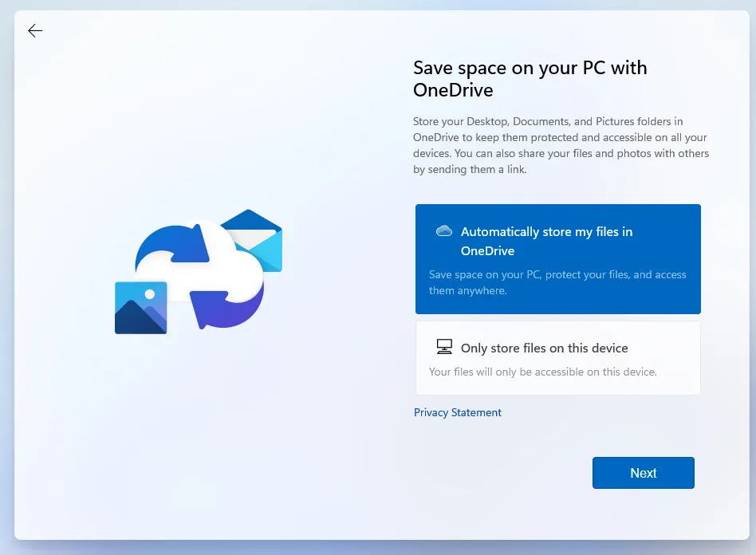Click the 'Save space on your PC' heading

pos(530,68)
